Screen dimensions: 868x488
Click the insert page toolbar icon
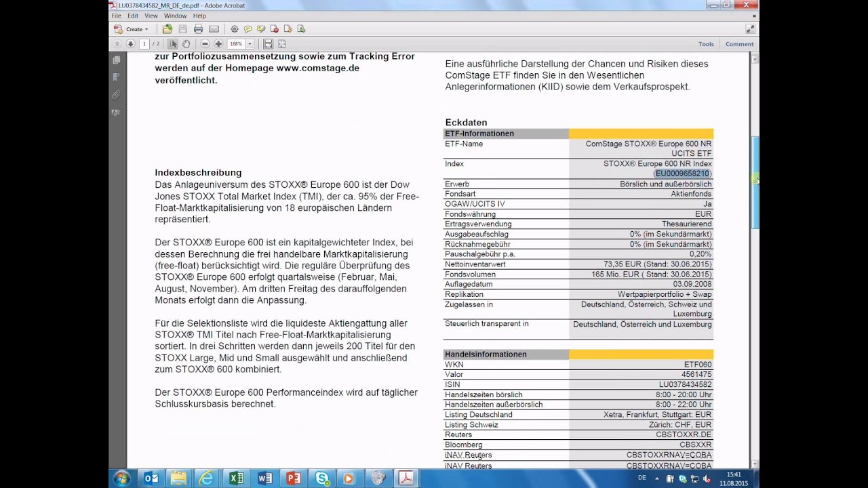(x=288, y=29)
